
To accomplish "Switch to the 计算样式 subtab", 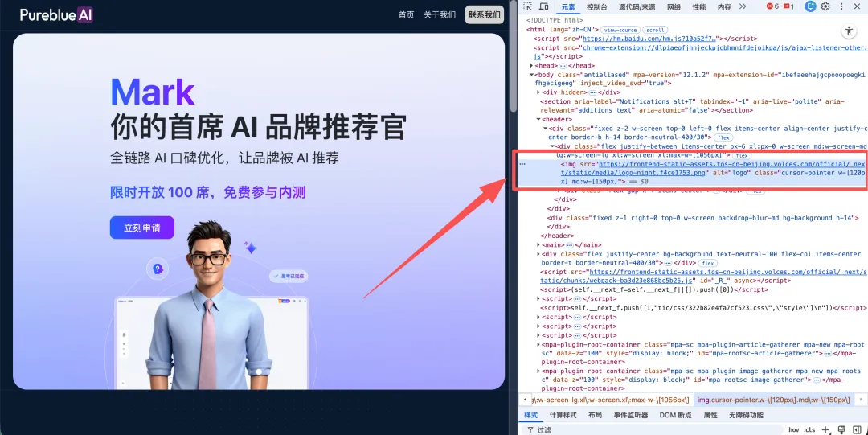I will (x=563, y=415).
